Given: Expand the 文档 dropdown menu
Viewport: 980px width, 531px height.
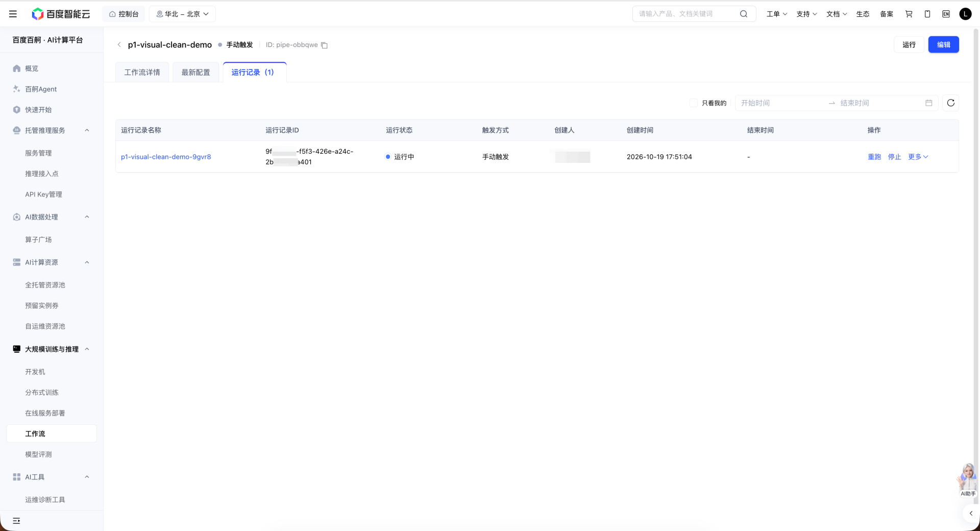Looking at the screenshot, I should pos(837,14).
